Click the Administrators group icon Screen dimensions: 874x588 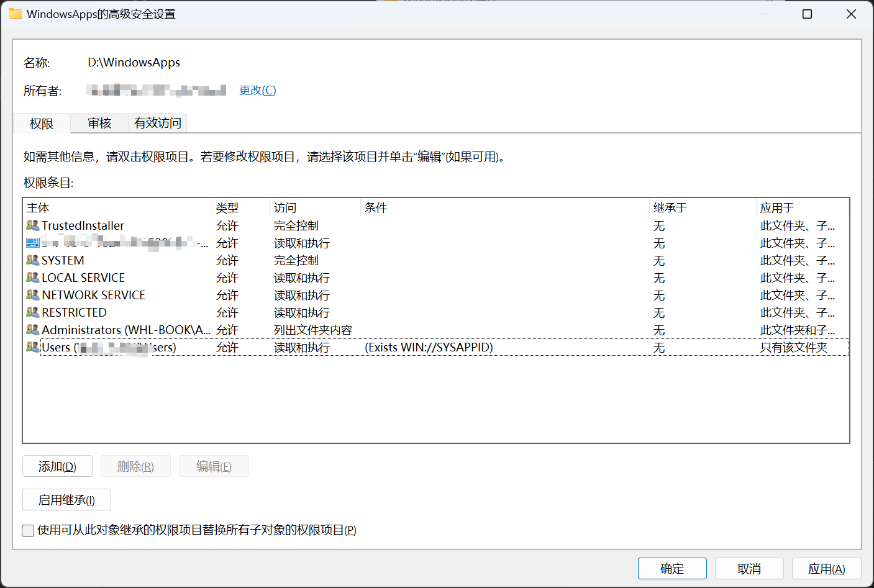point(32,330)
